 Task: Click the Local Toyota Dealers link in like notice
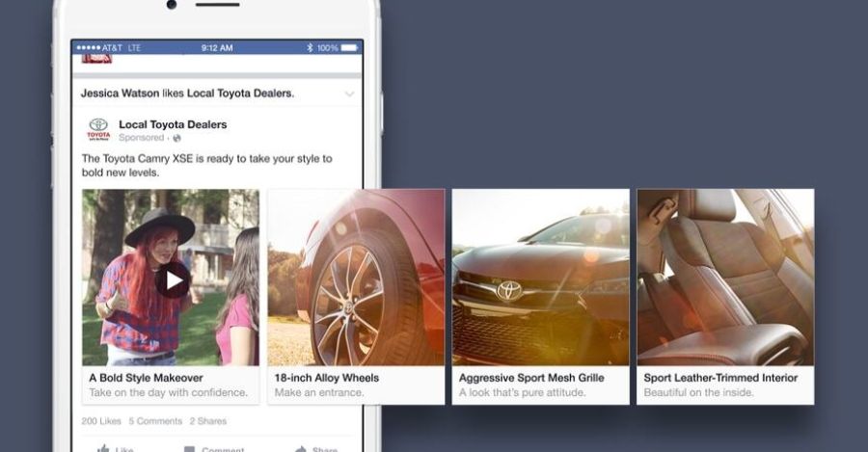(x=239, y=93)
